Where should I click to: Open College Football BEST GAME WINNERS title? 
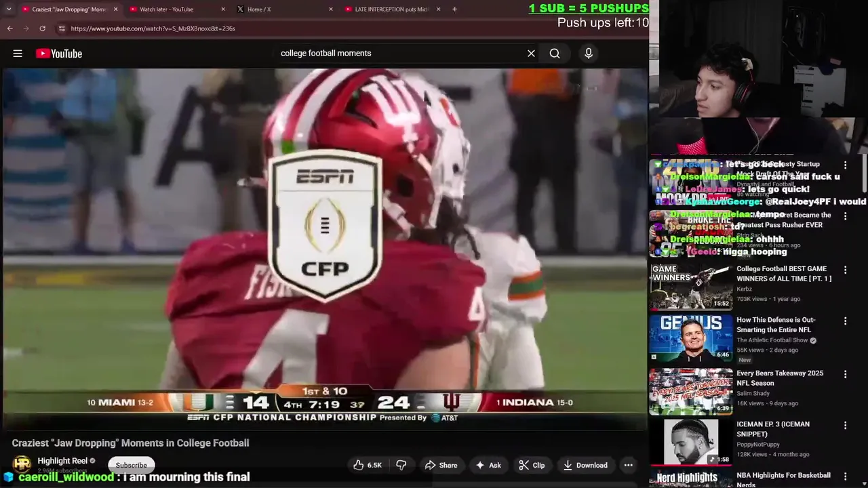[784, 274]
